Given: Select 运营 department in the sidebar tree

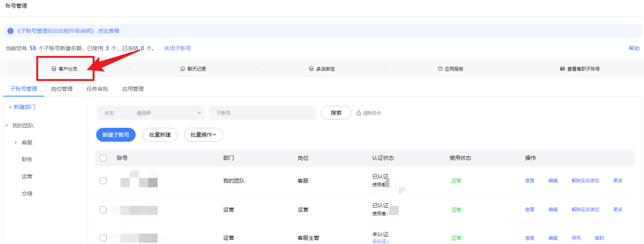Looking at the screenshot, I should coord(27,176).
